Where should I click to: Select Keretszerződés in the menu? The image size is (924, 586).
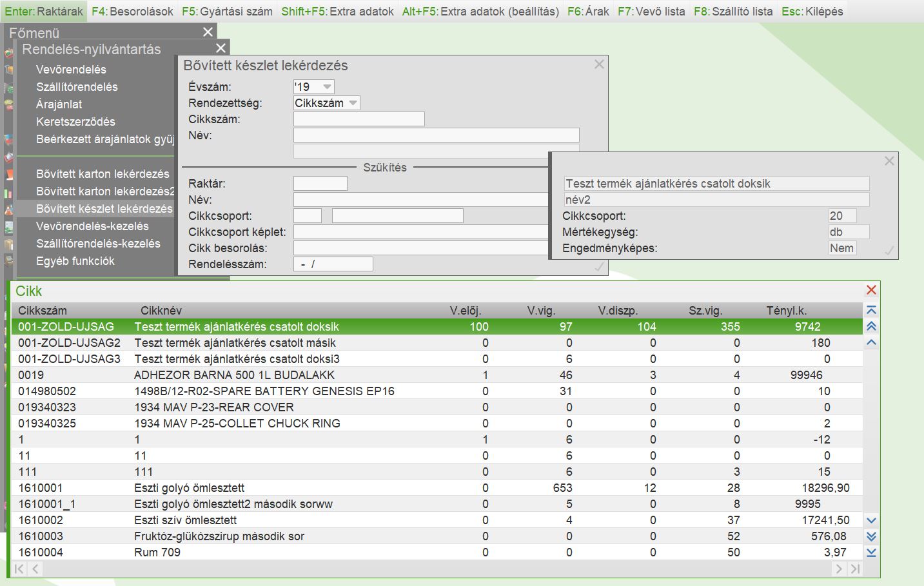click(75, 122)
